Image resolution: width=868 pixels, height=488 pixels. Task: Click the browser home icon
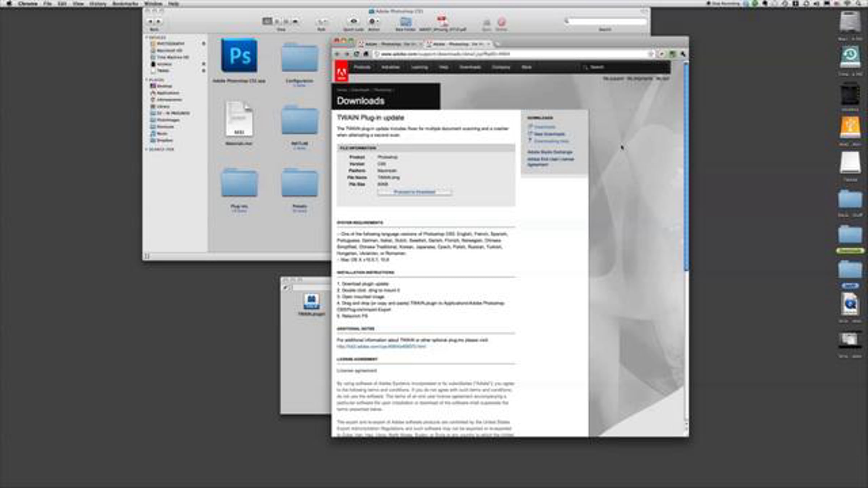pos(366,54)
